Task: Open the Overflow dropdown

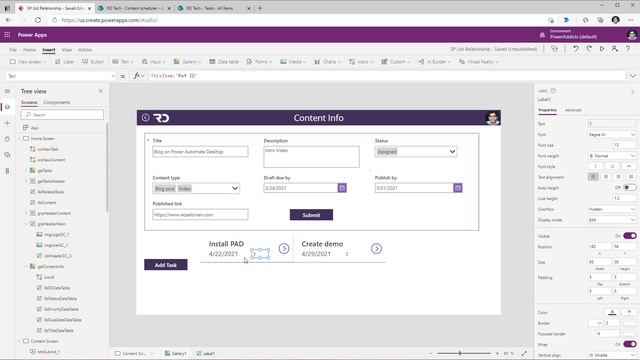Action: pyautogui.click(x=612, y=209)
